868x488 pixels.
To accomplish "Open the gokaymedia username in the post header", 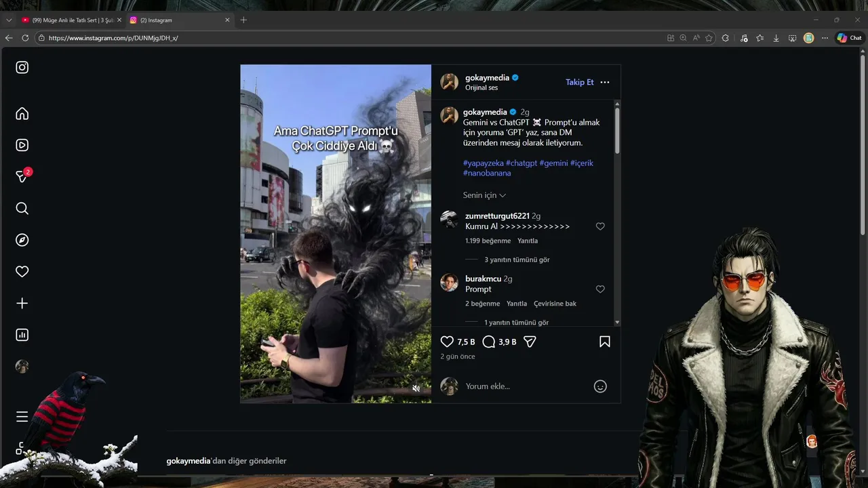I will click(487, 78).
